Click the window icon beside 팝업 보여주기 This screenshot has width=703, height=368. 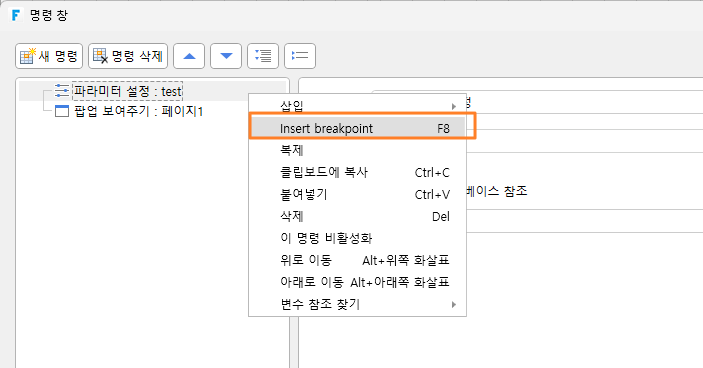click(62, 111)
